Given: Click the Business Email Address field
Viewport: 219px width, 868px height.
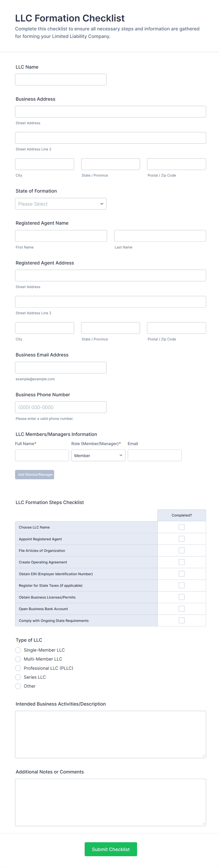Looking at the screenshot, I should [x=61, y=368].
